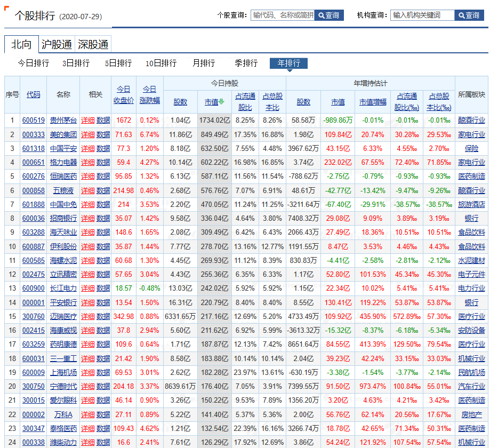Sort by 今日持股 股数 header

click(x=180, y=102)
